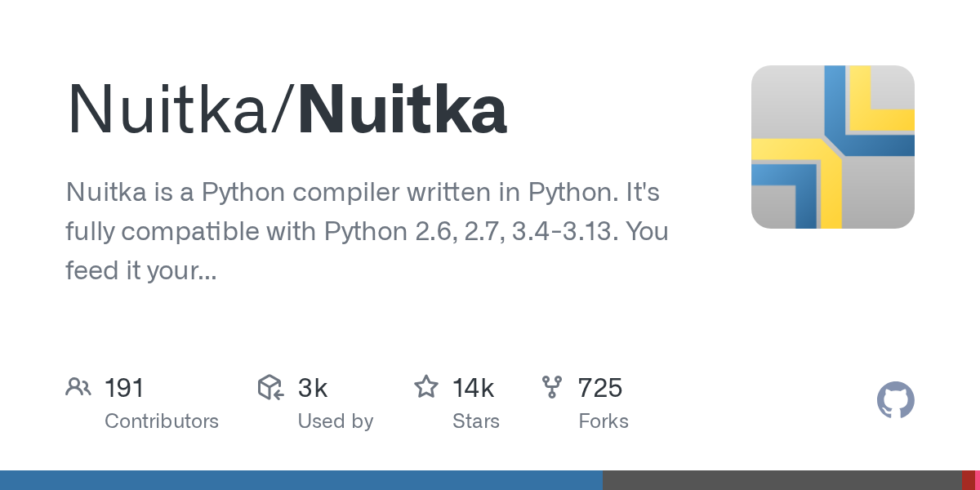Click the Contributors people icon
The width and height of the screenshot is (980, 490).
click(x=78, y=387)
